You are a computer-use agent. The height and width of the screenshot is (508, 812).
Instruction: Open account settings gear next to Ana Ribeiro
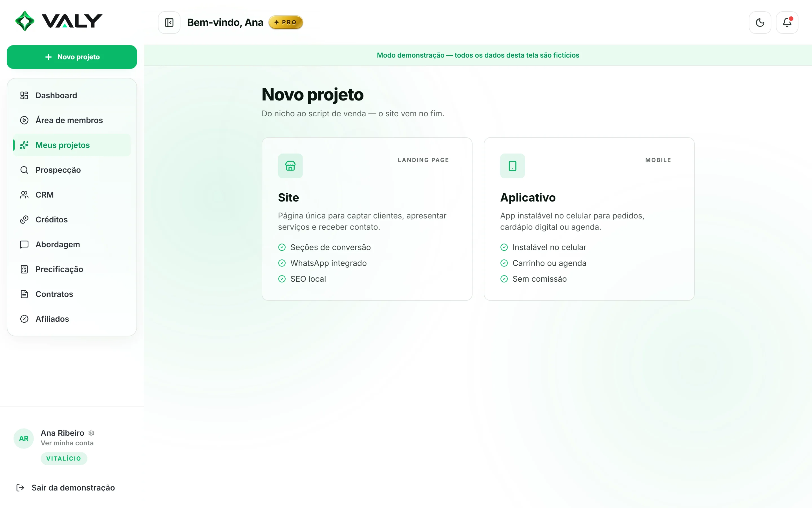(91, 433)
